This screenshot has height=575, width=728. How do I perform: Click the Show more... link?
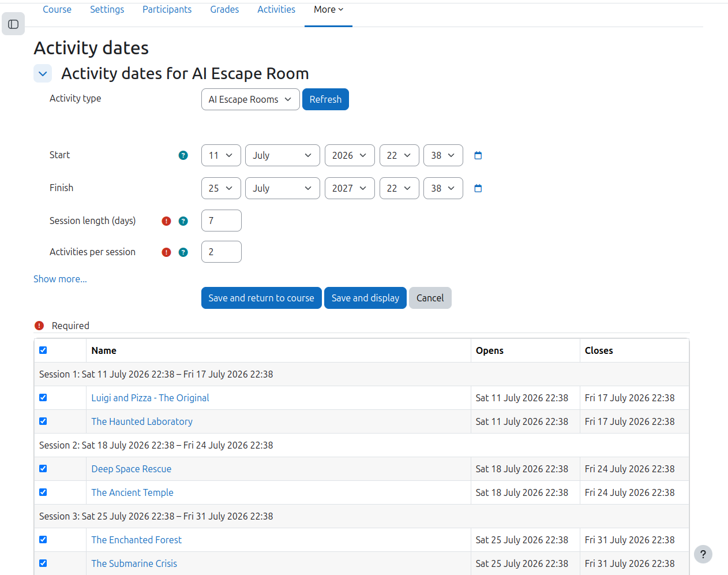60,279
